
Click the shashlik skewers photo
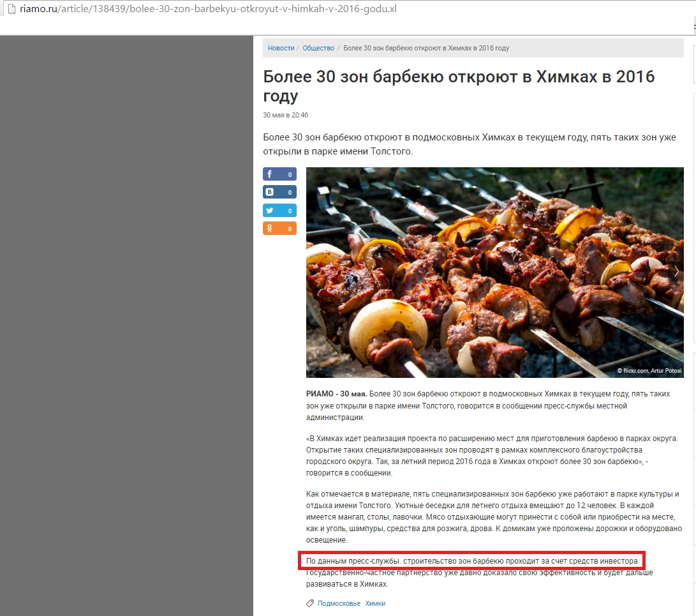494,272
